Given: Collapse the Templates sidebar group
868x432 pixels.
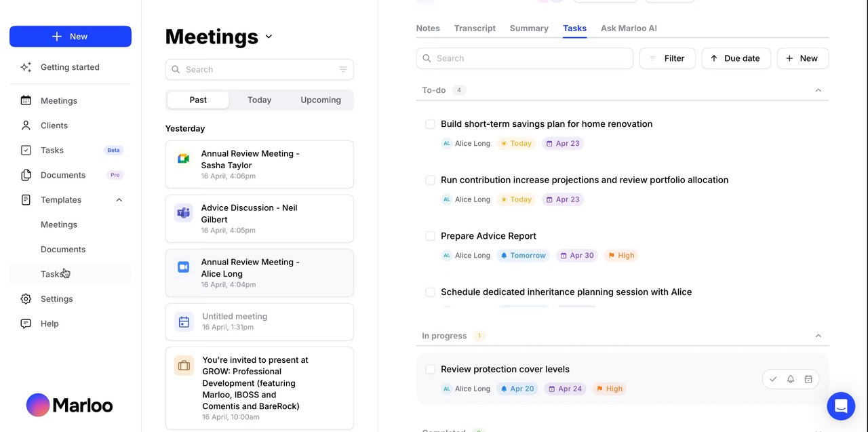Looking at the screenshot, I should (119, 200).
